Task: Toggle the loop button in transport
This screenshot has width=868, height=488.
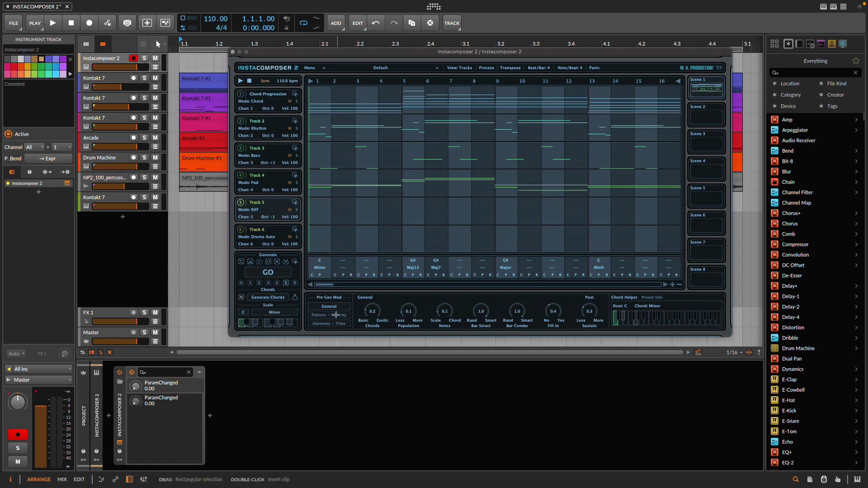Action: [x=303, y=23]
